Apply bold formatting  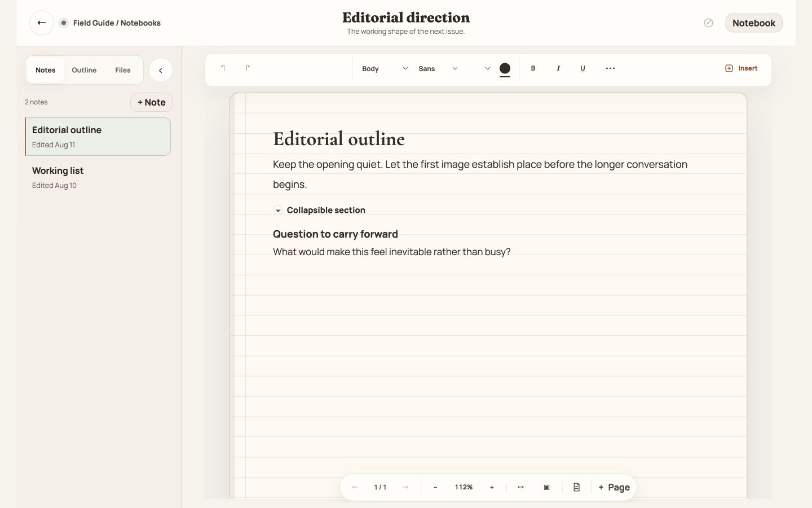click(533, 68)
